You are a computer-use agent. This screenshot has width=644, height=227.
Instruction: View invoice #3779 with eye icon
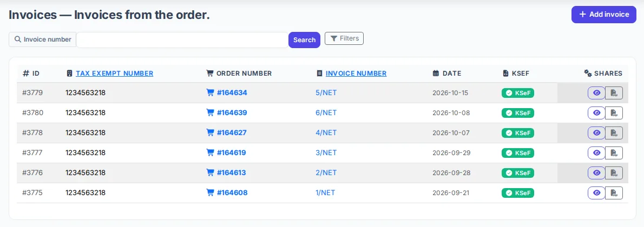click(596, 93)
